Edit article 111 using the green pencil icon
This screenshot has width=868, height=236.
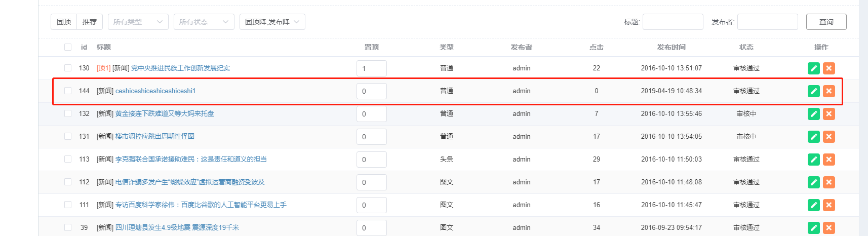813,205
